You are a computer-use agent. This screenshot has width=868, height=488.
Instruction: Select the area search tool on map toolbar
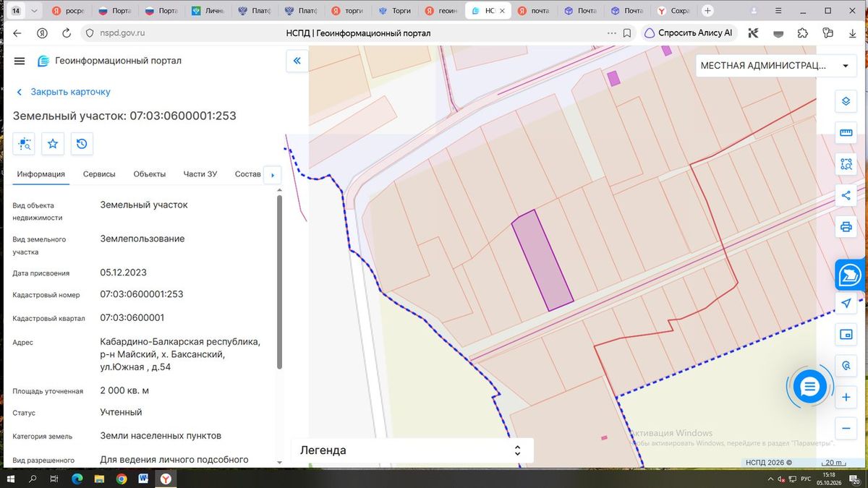[x=846, y=164]
